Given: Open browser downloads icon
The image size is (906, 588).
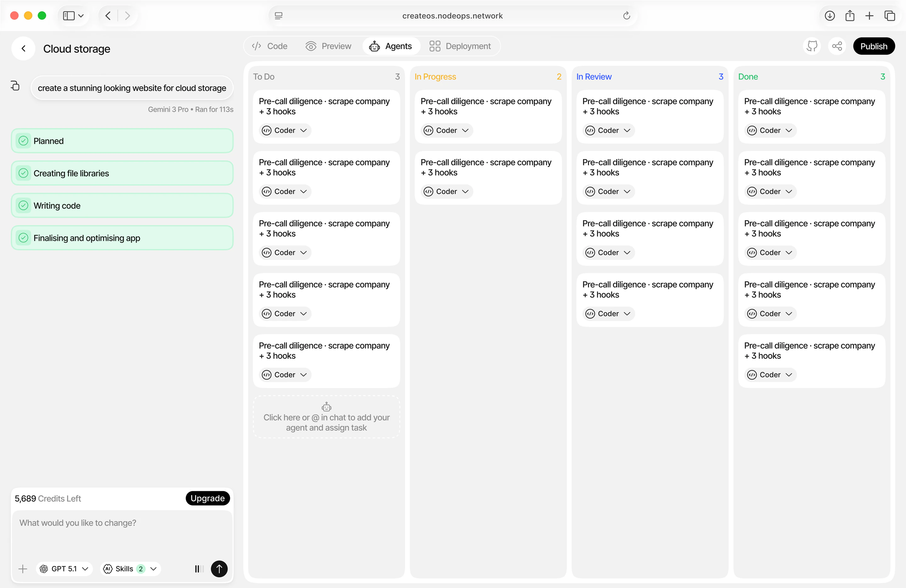Looking at the screenshot, I should click(x=830, y=16).
